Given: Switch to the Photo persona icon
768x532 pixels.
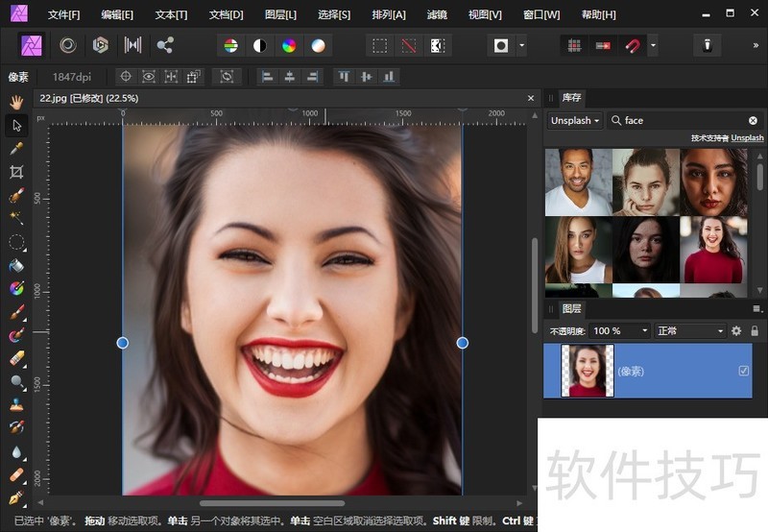Looking at the screenshot, I should (32, 45).
